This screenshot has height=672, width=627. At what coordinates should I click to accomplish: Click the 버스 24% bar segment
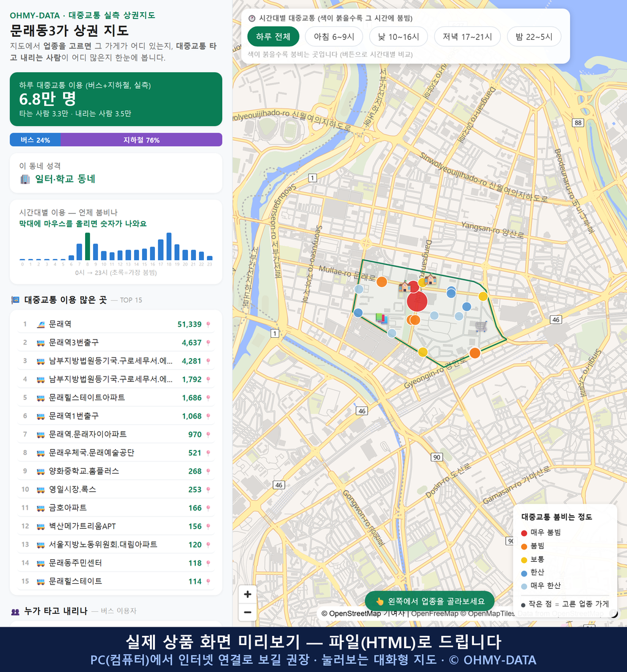pos(35,140)
